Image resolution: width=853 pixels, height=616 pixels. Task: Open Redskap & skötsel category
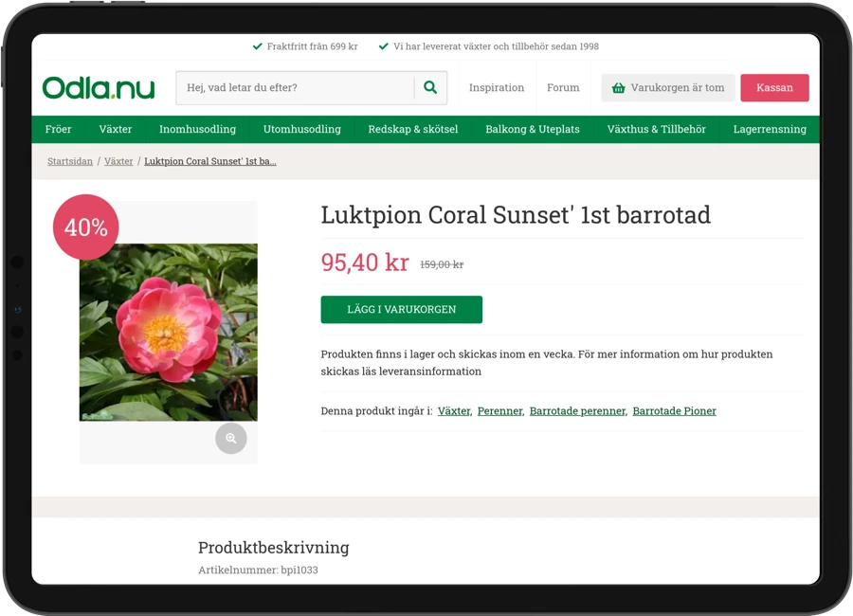coord(412,129)
